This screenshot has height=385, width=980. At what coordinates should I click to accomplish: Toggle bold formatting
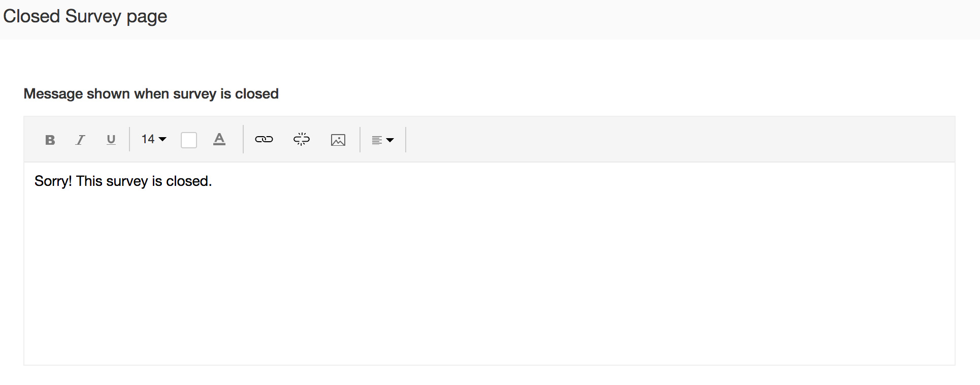[50, 140]
